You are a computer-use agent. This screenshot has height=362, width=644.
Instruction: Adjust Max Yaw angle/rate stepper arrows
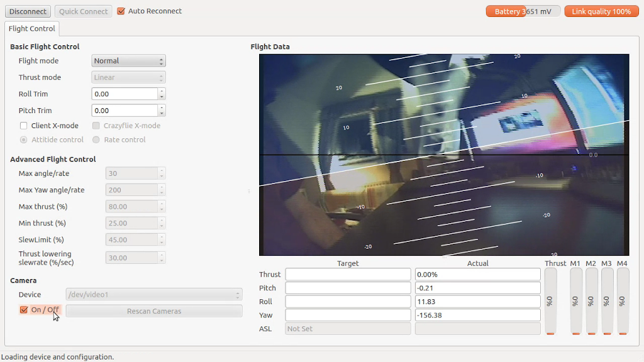click(x=162, y=190)
